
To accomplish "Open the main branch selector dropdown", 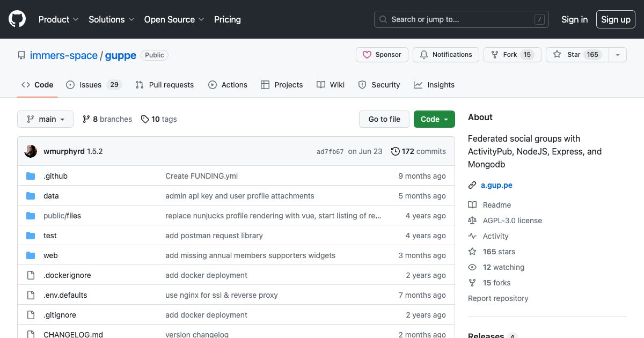I will click(45, 119).
